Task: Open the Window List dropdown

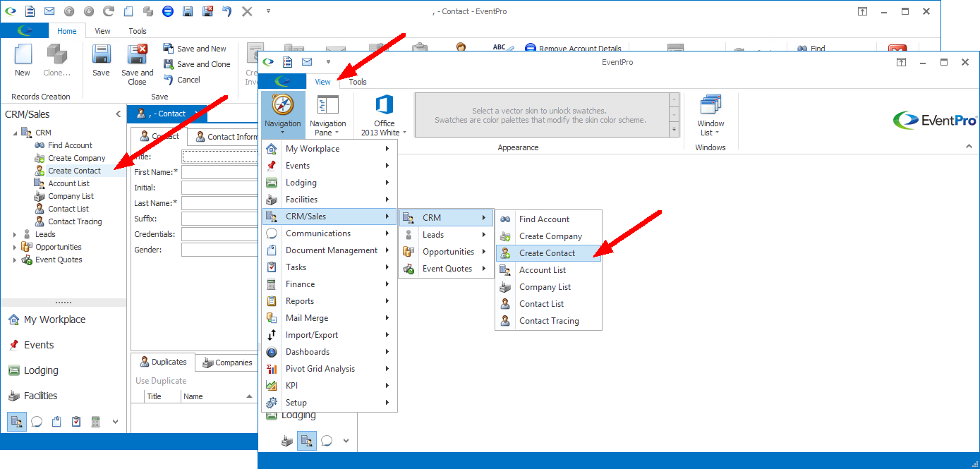Action: 710,114
